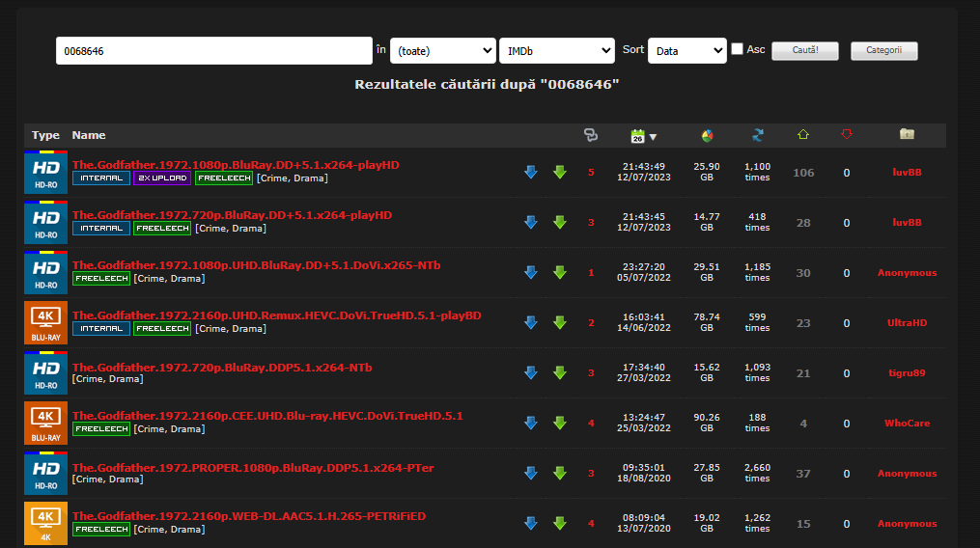Sort by seeders green up-arrow icon
Screen dimensions: 980x548
click(x=803, y=134)
